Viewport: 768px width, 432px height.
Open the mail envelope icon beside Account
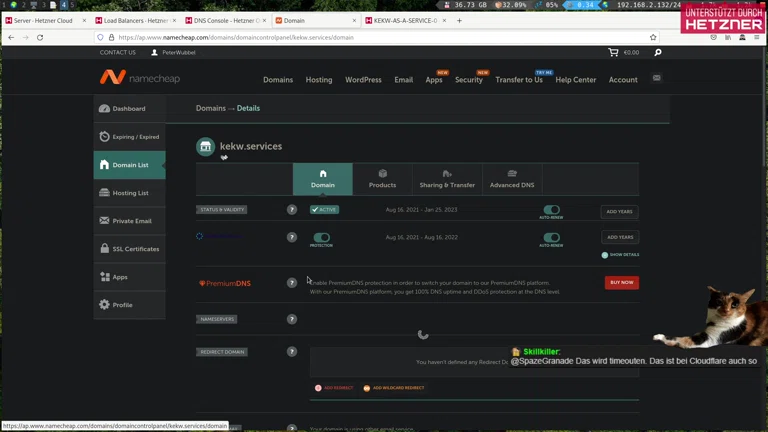pyautogui.click(x=656, y=78)
